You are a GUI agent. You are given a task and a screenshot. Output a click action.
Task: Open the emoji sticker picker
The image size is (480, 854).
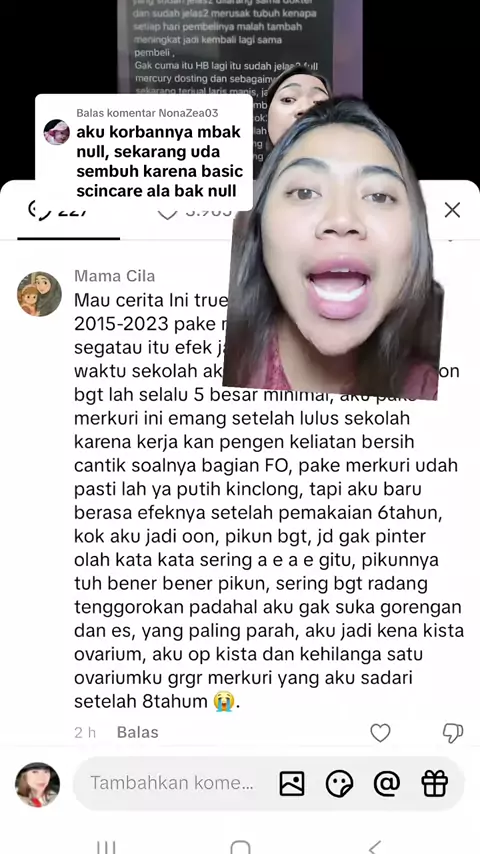pyautogui.click(x=339, y=784)
